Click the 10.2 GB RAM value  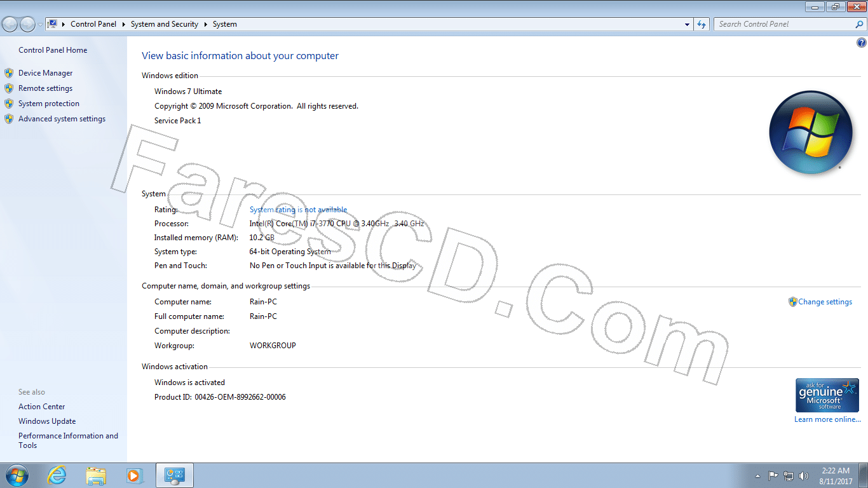point(262,238)
